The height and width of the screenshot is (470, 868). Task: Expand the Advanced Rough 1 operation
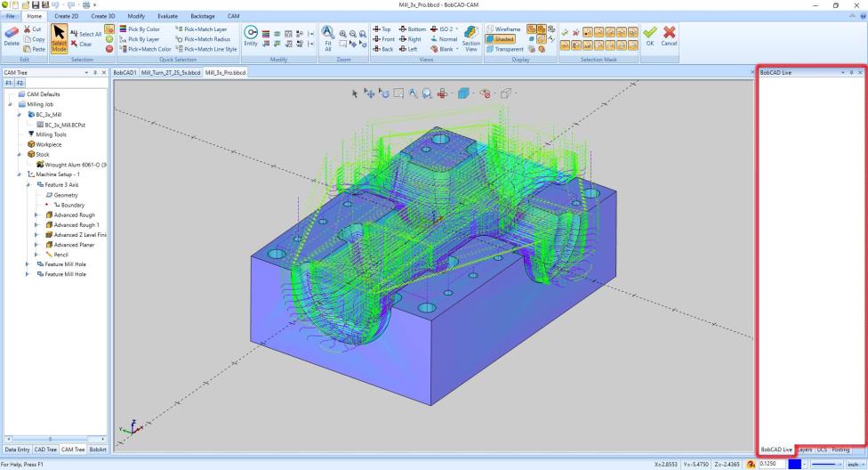coord(36,225)
